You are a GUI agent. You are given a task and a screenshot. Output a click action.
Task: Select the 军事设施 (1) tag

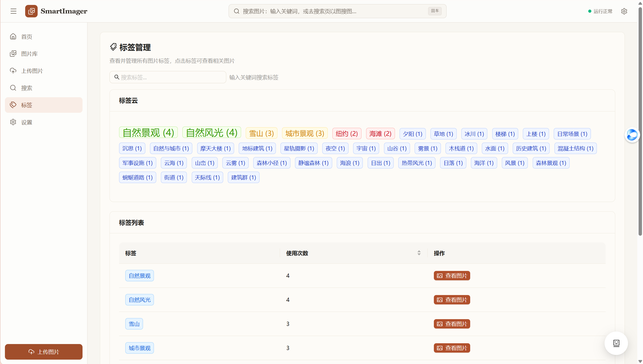[138, 163]
